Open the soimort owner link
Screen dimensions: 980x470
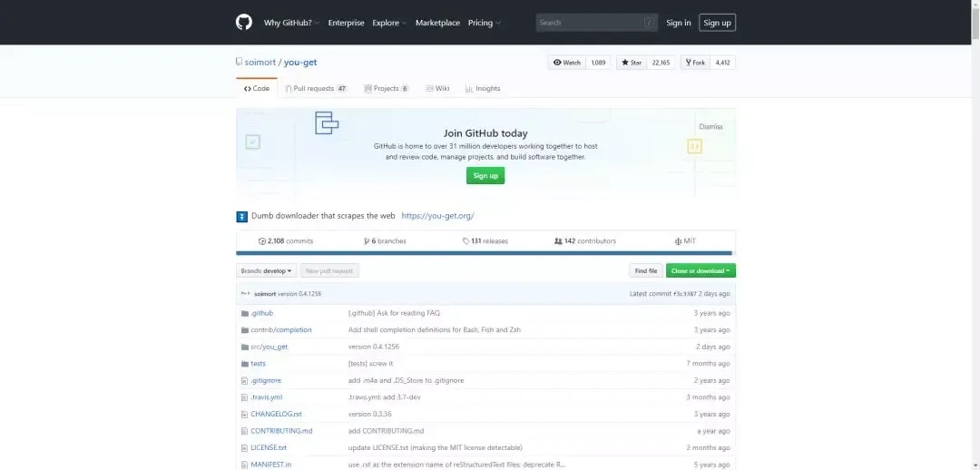point(260,63)
